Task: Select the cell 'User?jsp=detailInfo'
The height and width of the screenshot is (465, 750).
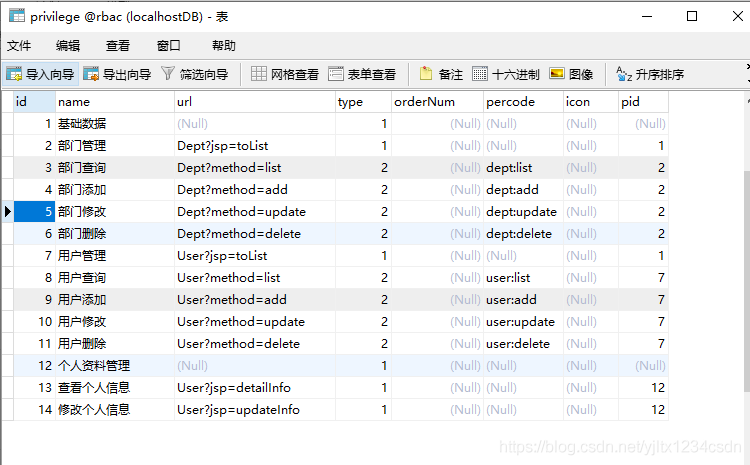Action: 255,388
